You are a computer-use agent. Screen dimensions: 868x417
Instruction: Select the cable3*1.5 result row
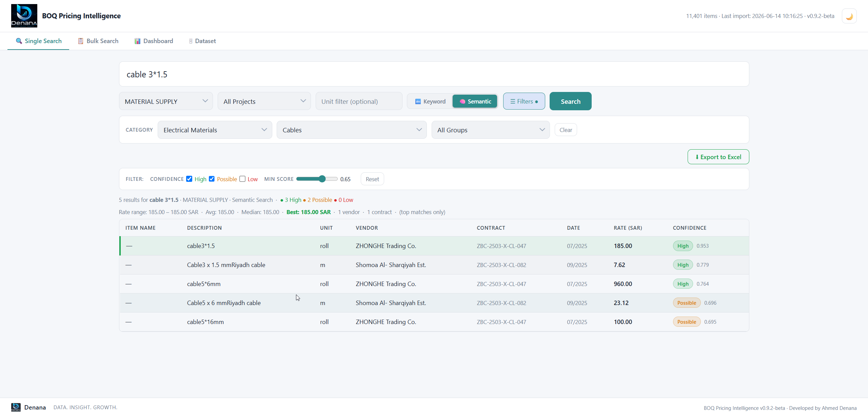pyautogui.click(x=434, y=246)
